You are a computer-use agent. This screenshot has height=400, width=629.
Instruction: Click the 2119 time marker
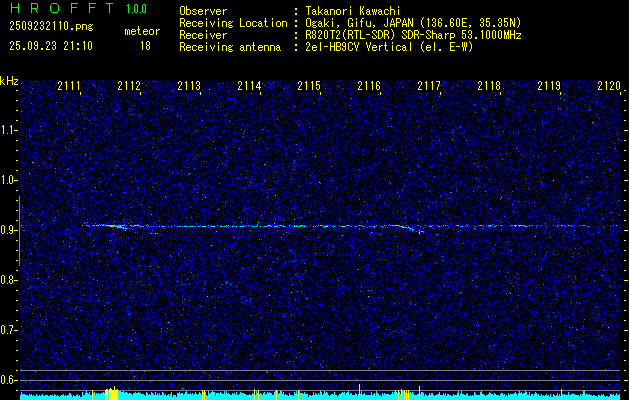549,85
